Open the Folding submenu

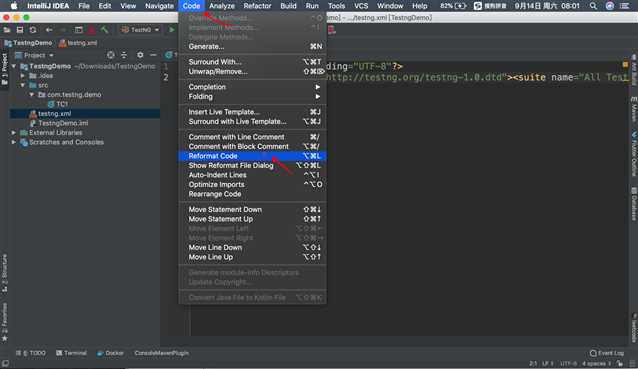252,96
